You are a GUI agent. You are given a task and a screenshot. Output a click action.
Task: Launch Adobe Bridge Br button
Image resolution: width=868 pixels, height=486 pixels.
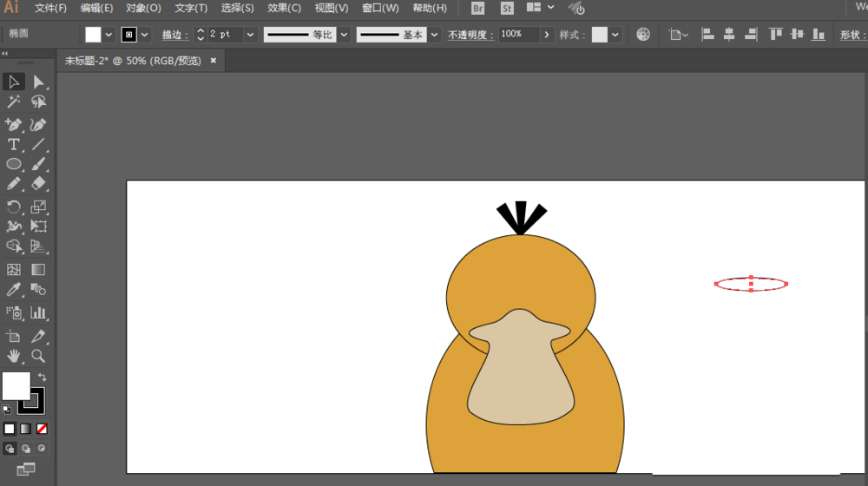(x=477, y=9)
